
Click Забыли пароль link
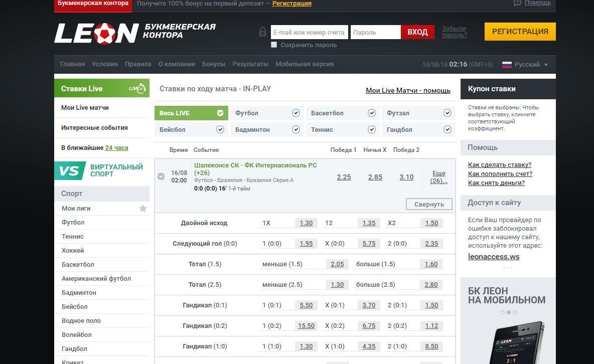(x=454, y=32)
